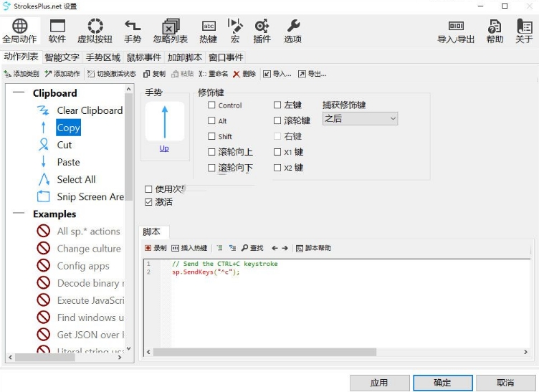Image resolution: width=539 pixels, height=392 pixels.
Task: Enable the Control modifier checkbox
Action: tap(211, 105)
